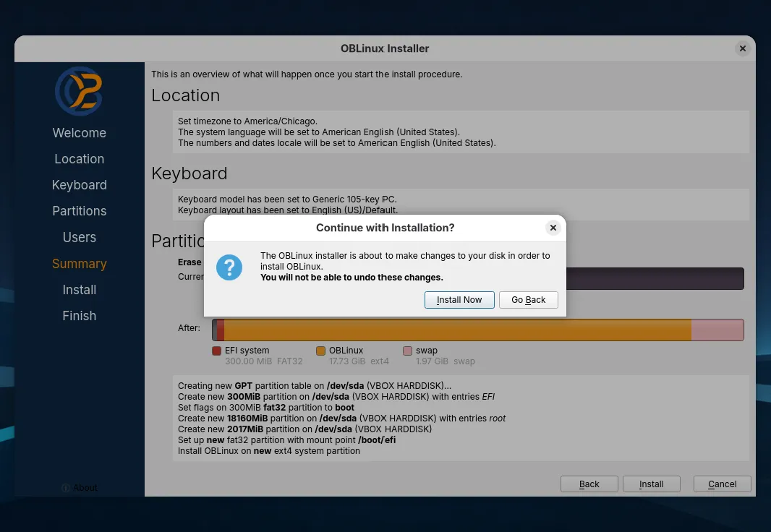Viewport: 771px width, 532px height.
Task: Go to the Users step
Action: pyautogui.click(x=79, y=237)
